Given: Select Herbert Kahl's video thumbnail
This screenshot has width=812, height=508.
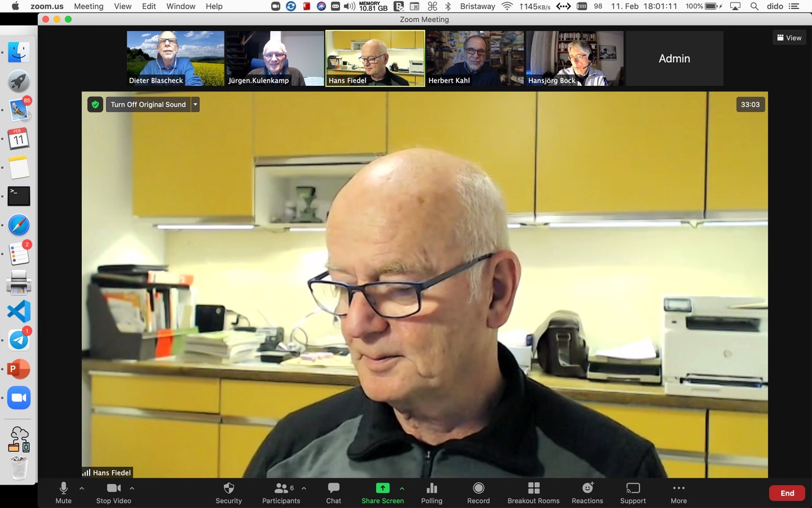Looking at the screenshot, I should coord(475,58).
